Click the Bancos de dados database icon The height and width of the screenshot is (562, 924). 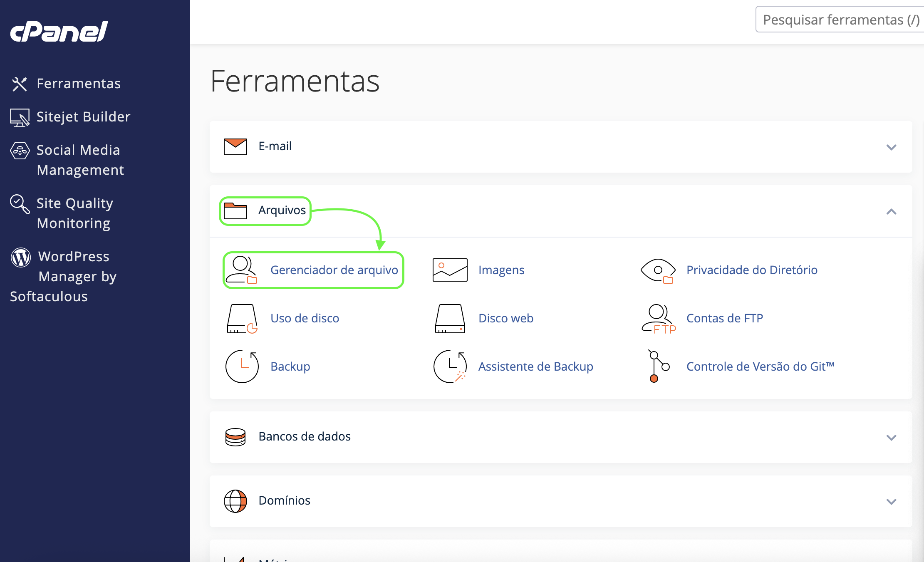(235, 437)
